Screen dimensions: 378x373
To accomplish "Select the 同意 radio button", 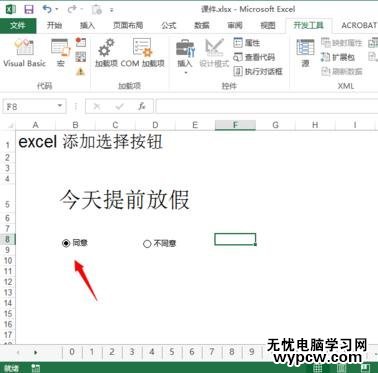I will pyautogui.click(x=66, y=243).
